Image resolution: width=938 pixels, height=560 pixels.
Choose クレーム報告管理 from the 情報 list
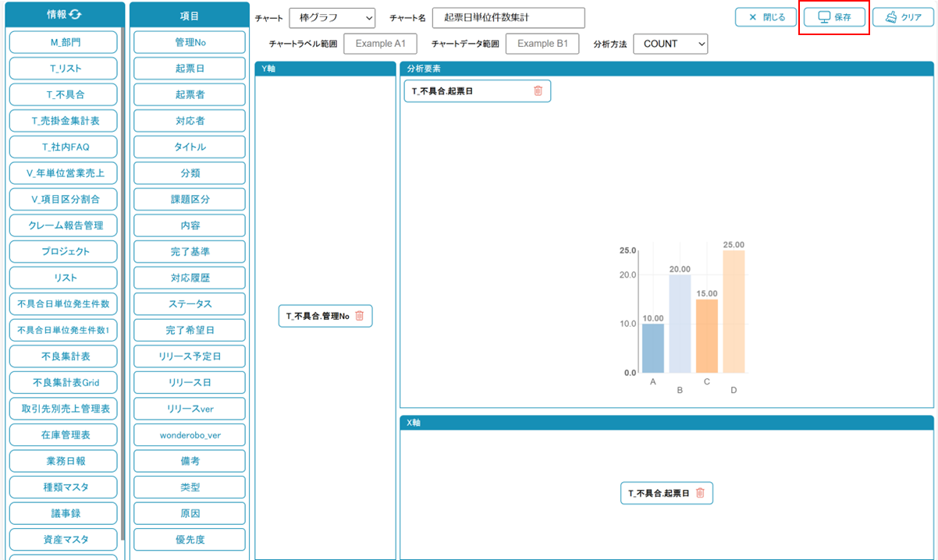point(63,225)
